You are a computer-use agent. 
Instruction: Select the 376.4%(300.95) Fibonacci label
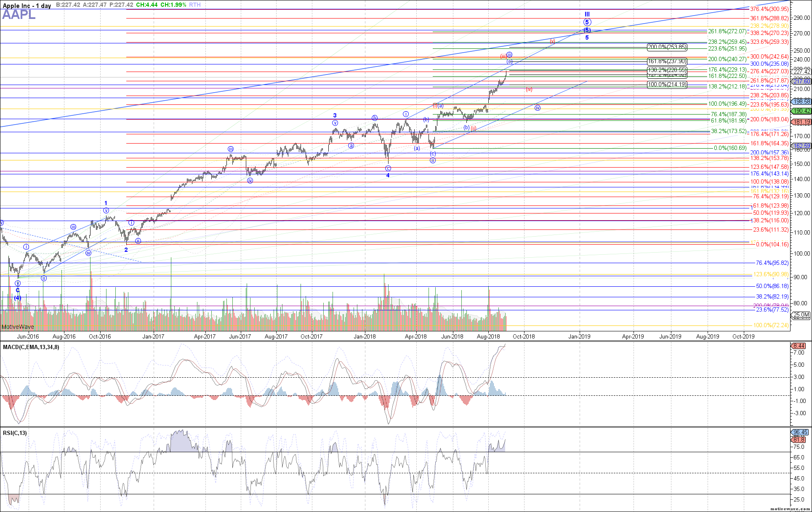769,9
